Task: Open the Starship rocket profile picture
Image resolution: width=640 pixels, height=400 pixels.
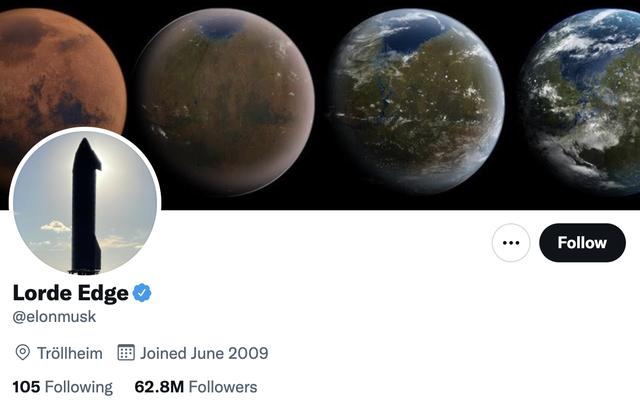Action: pos(85,203)
